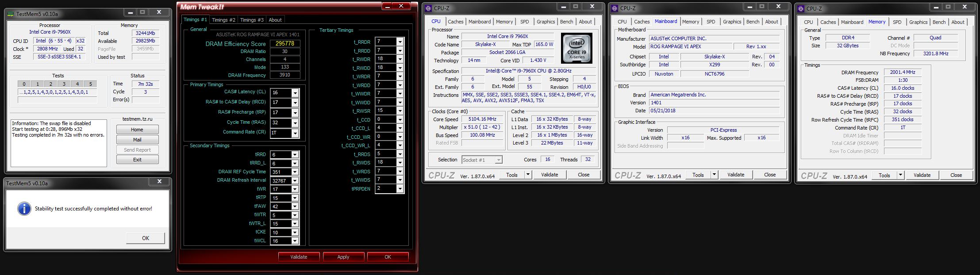
Task: Switch to the Timings #2 tab
Action: (223, 20)
